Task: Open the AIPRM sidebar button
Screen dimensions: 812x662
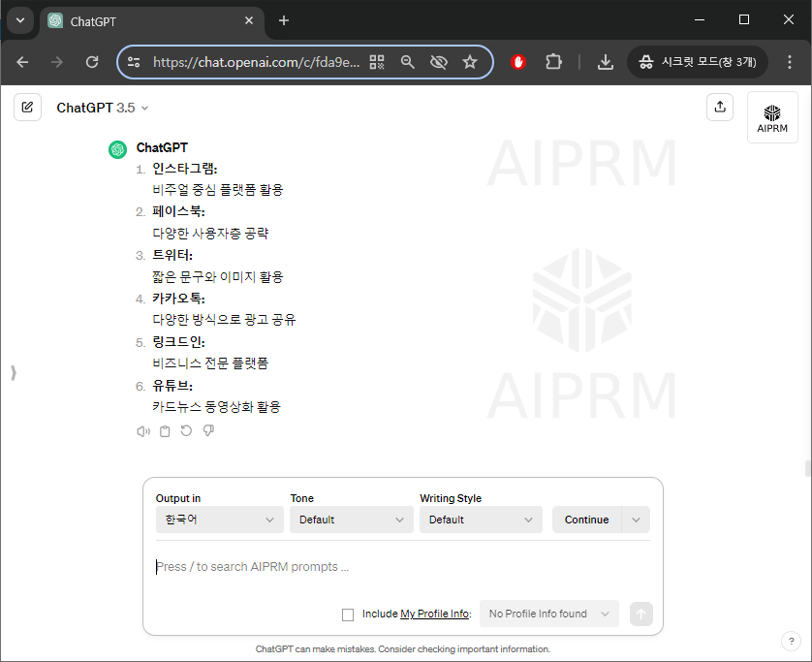Action: (772, 117)
